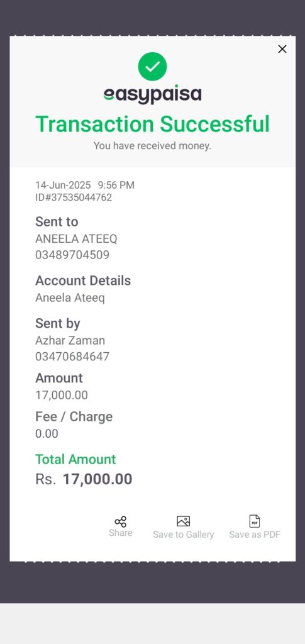Close the receipt with the X icon
Viewport: 305px width, 644px height.
click(x=282, y=49)
